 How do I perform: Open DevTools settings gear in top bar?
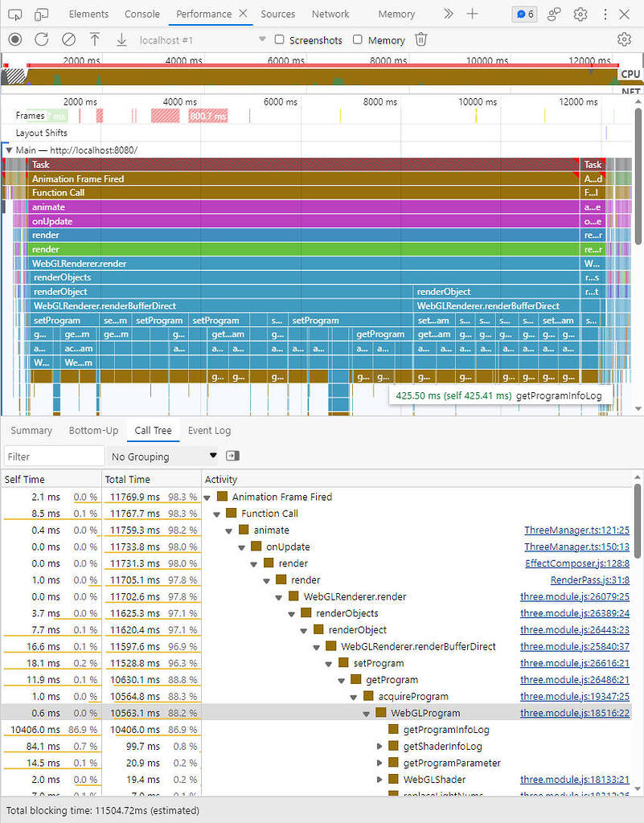coord(580,14)
